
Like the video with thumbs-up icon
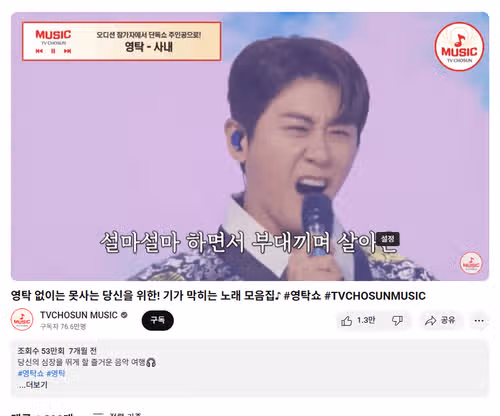[347, 321]
